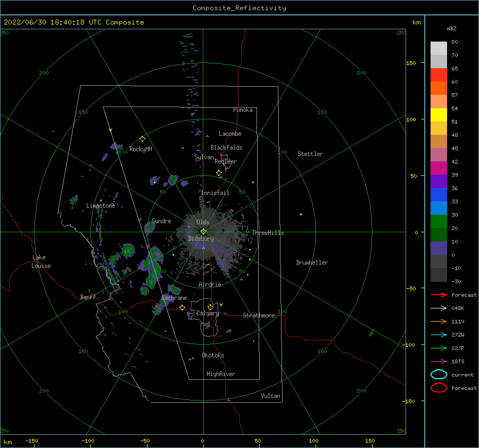Select the orange 60 dBZ color swatch
This screenshot has height=448, width=479.
439,88
